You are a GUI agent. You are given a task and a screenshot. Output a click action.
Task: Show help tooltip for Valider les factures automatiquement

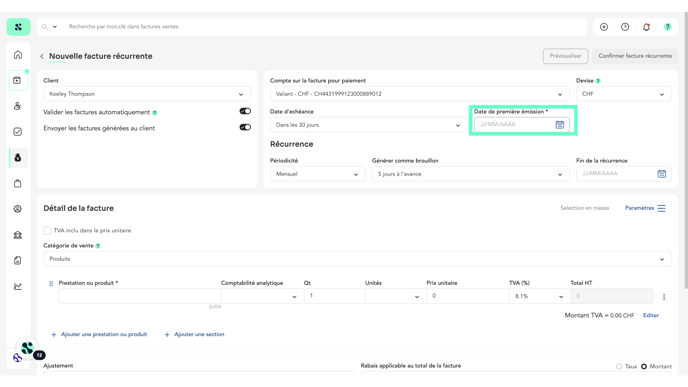click(x=154, y=113)
